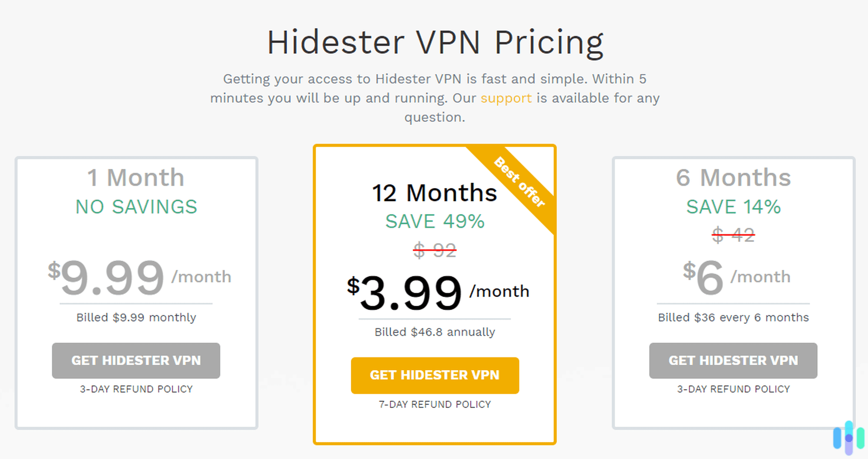The width and height of the screenshot is (868, 459).
Task: Open the support link
Action: 506,98
